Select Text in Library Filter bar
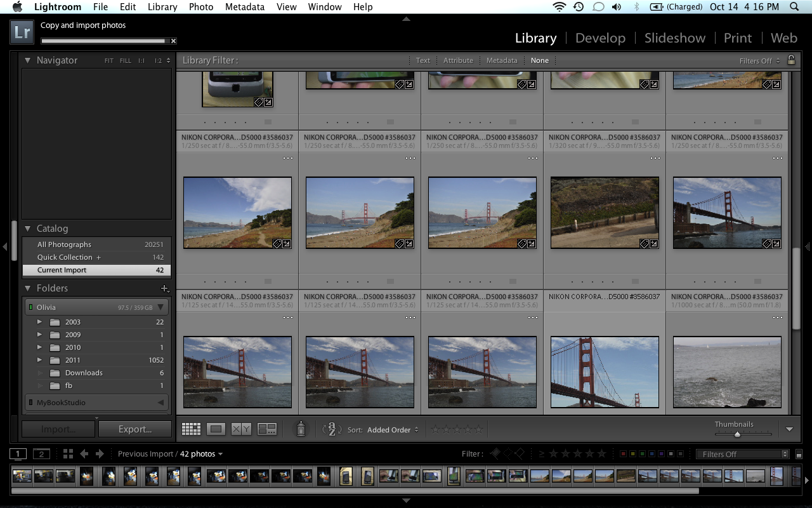The width and height of the screenshot is (812, 508). pos(423,60)
